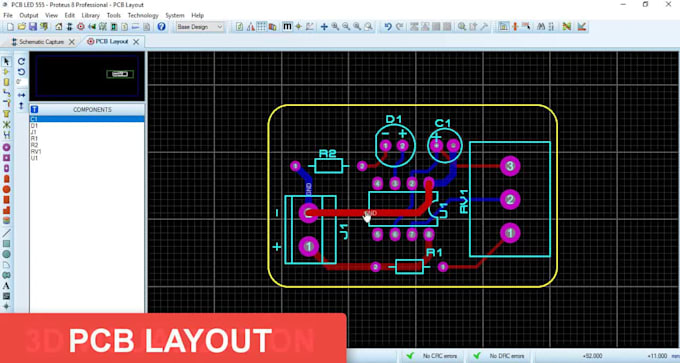Click the blue T icon beside COMPONENTS
The image size is (680, 363).
[x=35, y=110]
